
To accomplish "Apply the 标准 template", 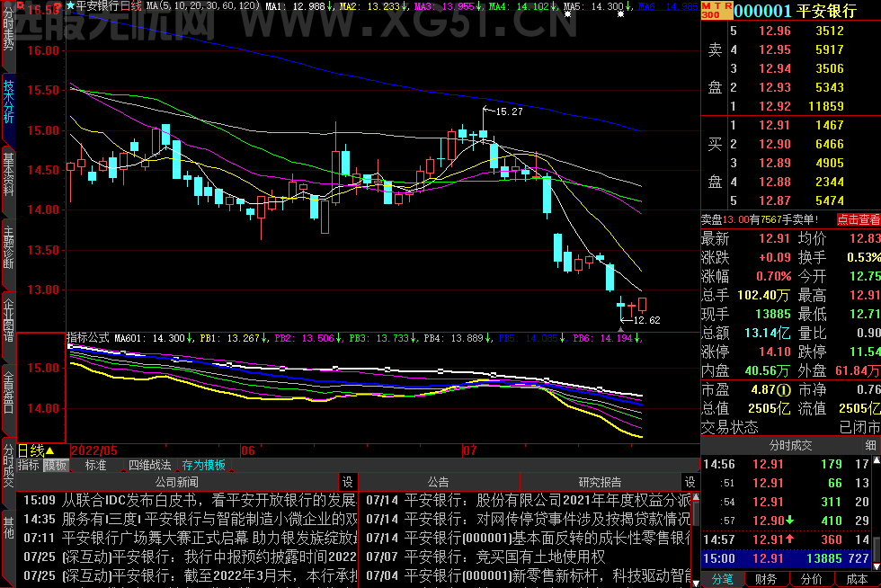I will click(95, 466).
